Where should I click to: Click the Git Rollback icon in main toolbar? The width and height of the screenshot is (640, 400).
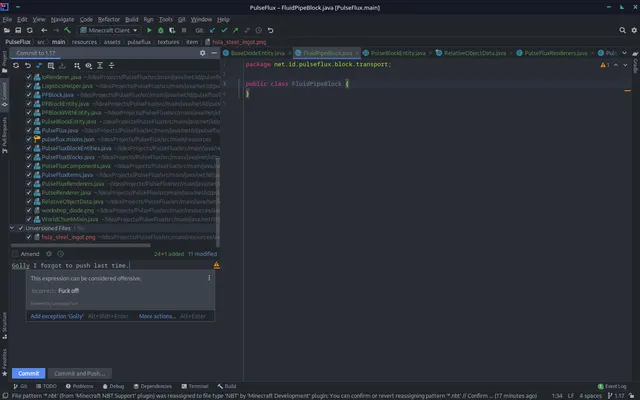270,30
